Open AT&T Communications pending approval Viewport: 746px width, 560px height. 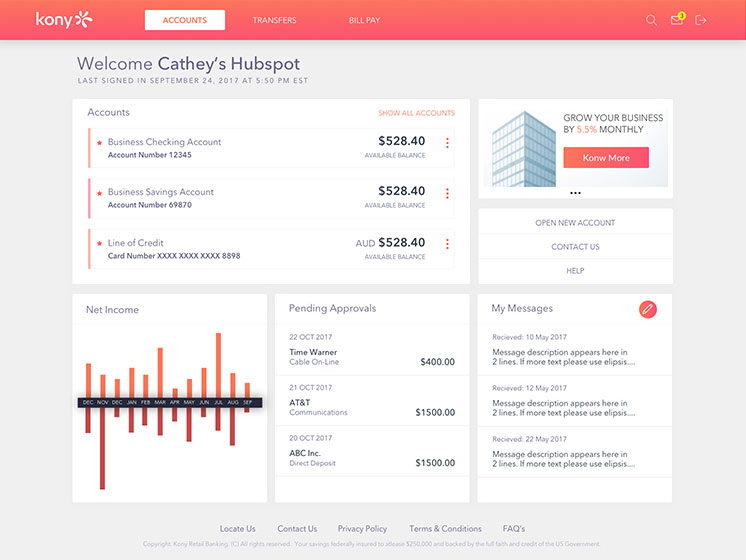[372, 401]
